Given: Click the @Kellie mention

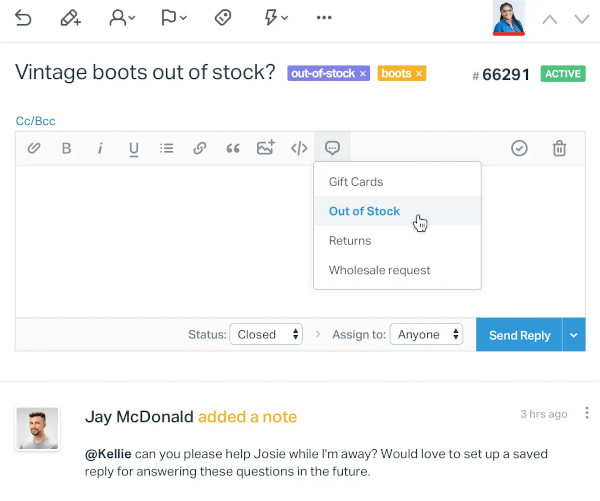Looking at the screenshot, I should click(x=108, y=454).
